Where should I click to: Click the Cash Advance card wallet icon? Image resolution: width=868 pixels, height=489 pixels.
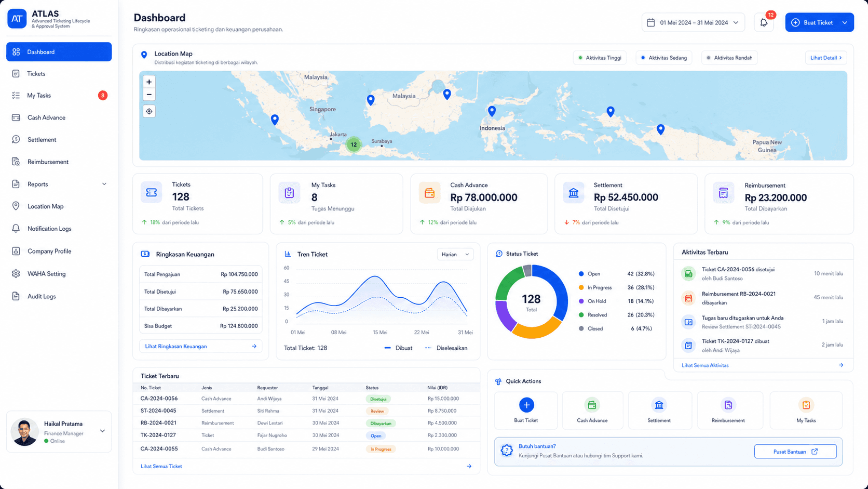click(x=429, y=193)
